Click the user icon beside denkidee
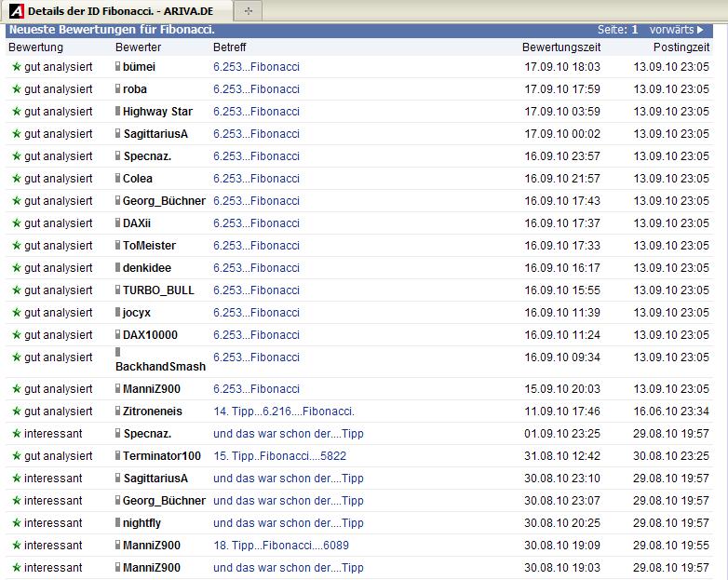The image size is (728, 580). [x=118, y=267]
